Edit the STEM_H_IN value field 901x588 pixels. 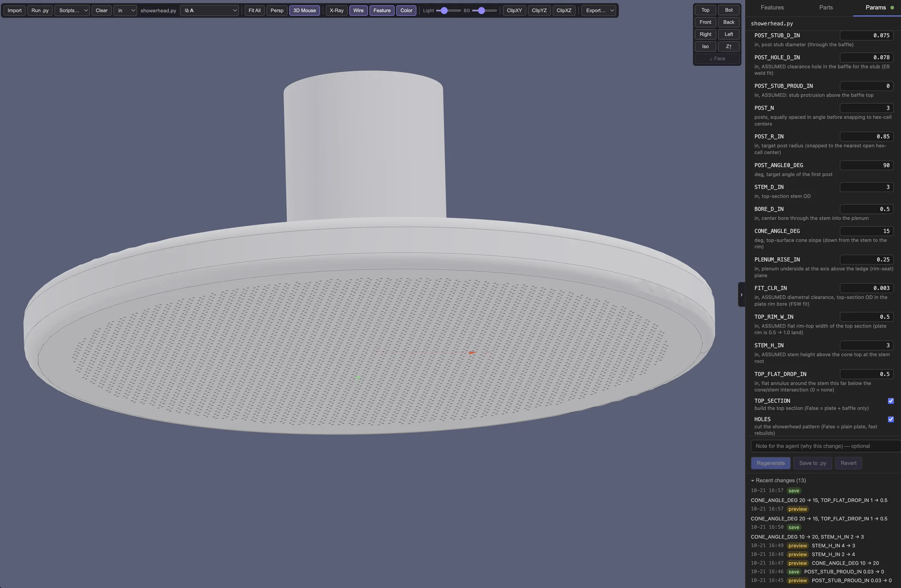866,345
